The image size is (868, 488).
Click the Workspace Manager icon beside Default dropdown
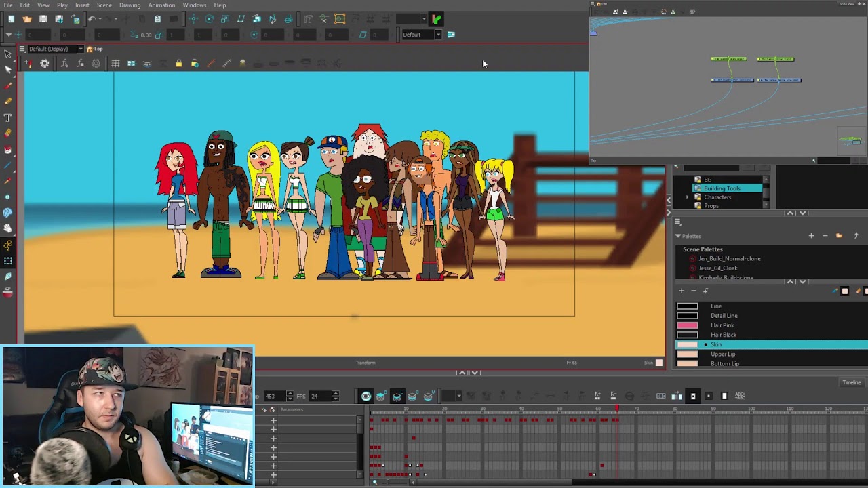(x=451, y=35)
